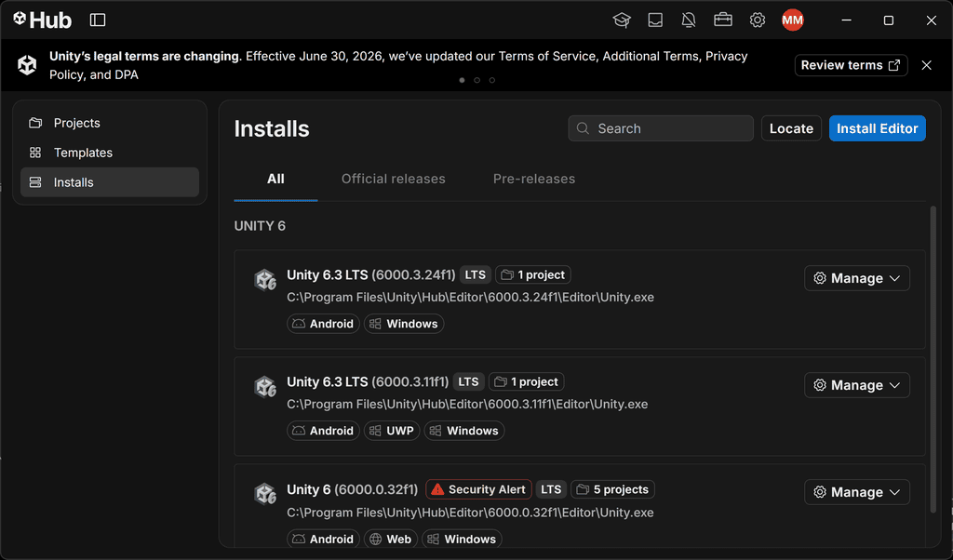
Task: Minimize the Unity Hub window
Action: [x=846, y=20]
